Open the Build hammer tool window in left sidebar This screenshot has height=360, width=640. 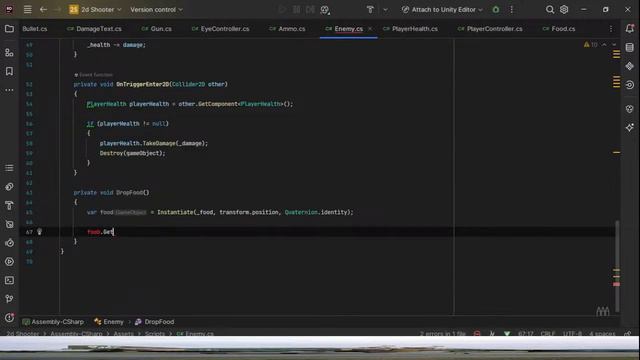click(x=9, y=205)
